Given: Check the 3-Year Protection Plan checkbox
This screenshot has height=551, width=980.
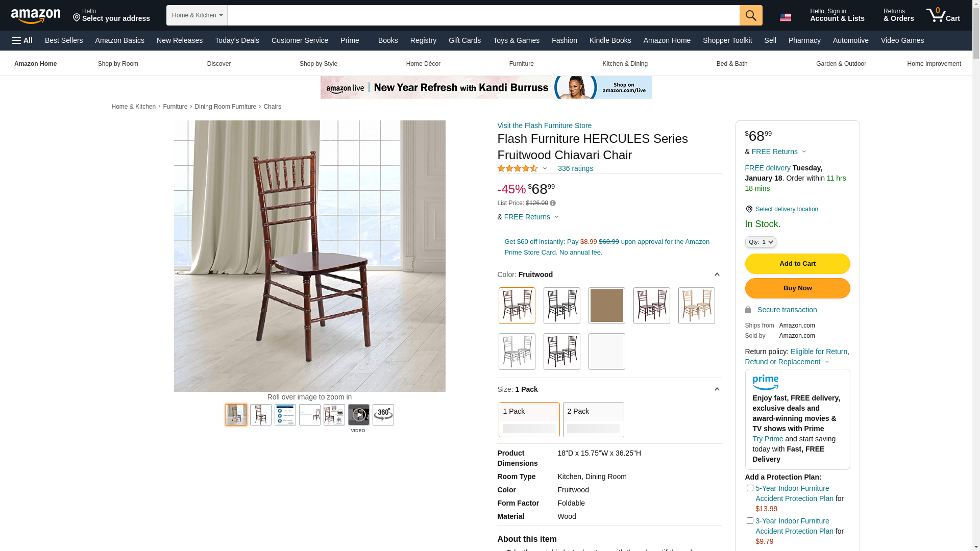Looking at the screenshot, I should 750,521.
